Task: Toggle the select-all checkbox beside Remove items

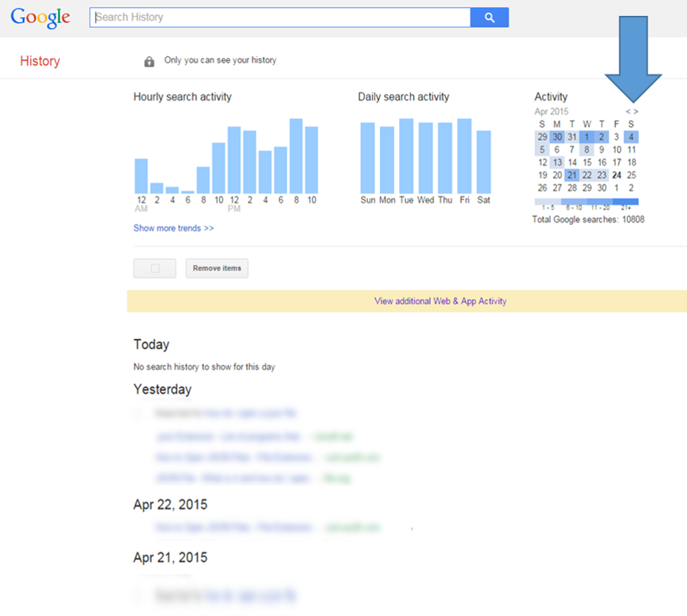Action: [154, 268]
